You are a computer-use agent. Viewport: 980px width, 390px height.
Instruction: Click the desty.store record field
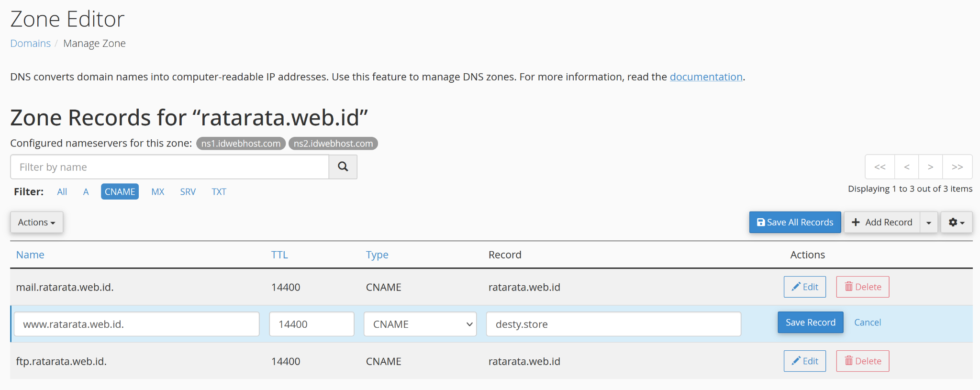(x=613, y=324)
